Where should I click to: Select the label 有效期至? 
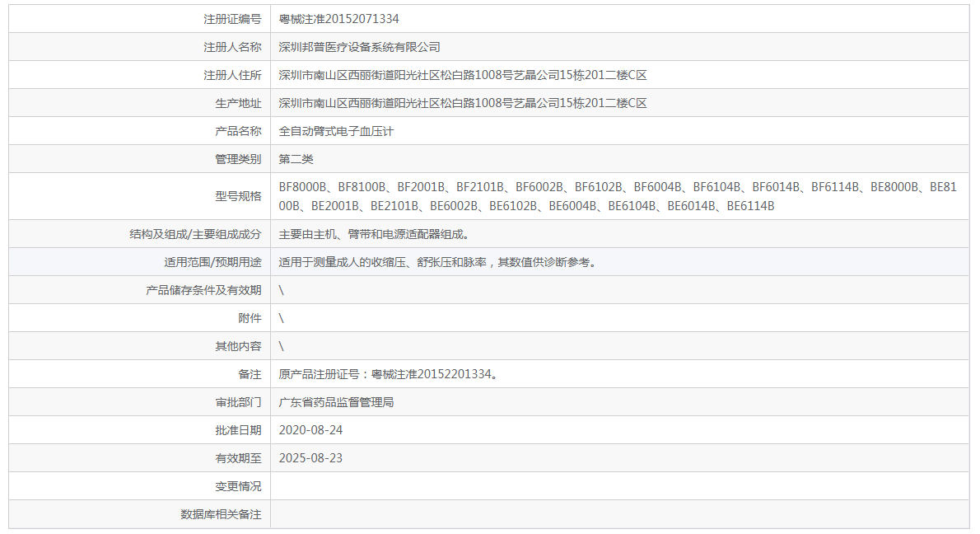(x=238, y=458)
